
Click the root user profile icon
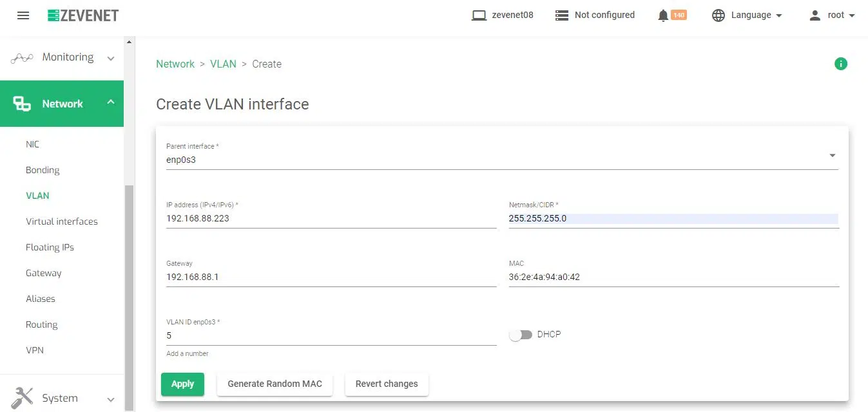815,15
